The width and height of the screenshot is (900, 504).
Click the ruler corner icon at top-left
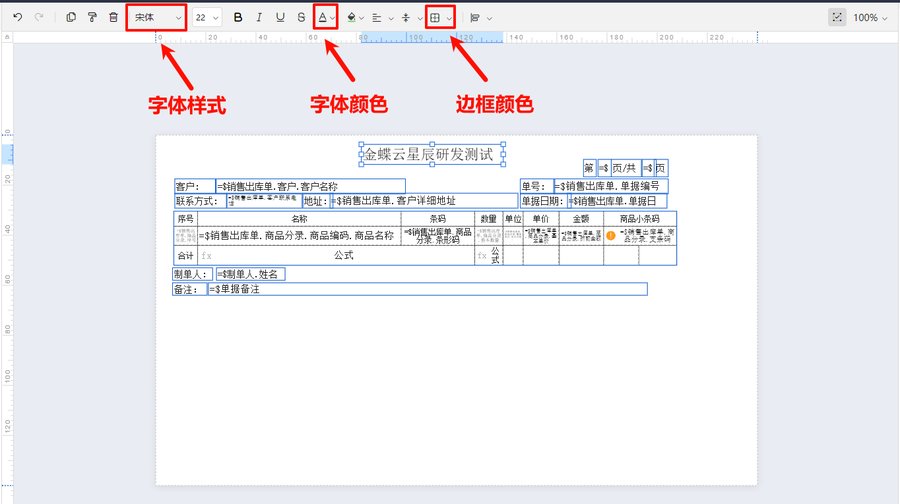[x=7, y=37]
